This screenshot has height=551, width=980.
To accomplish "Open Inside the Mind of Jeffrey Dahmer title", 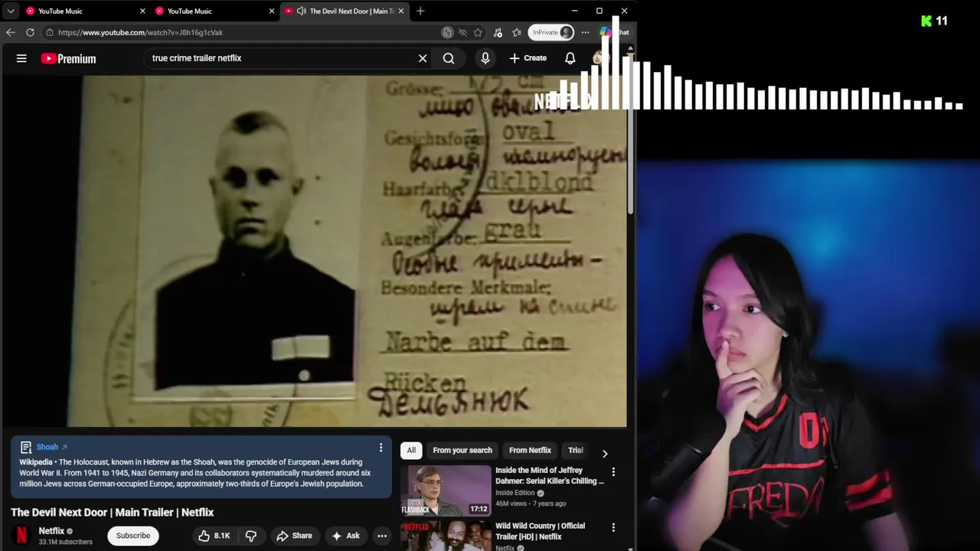I will coord(550,475).
